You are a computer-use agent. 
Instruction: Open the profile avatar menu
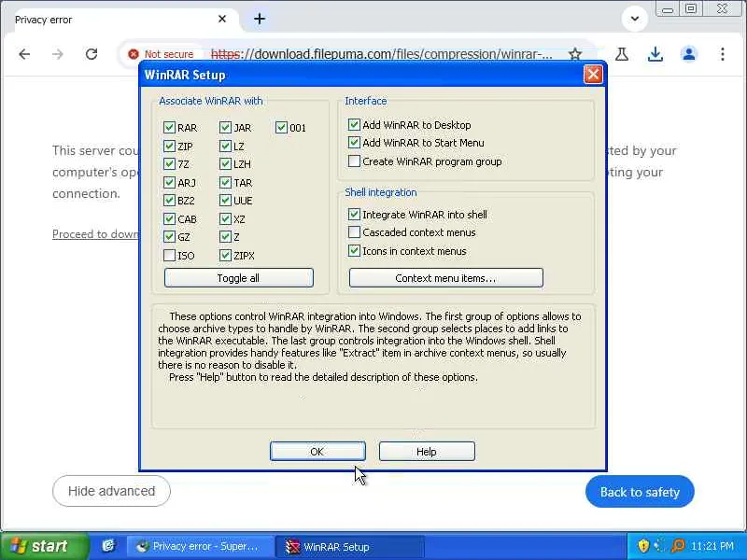pyautogui.click(x=689, y=54)
